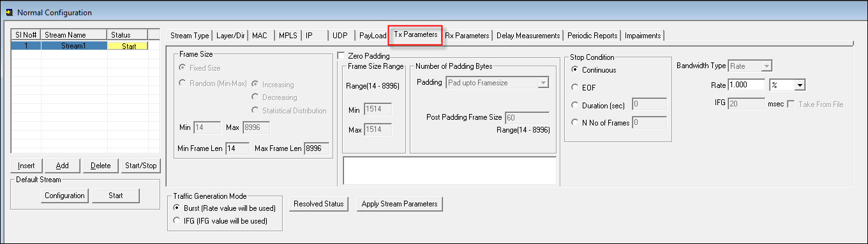Select N No of Frames option
Screen dimensions: 868x244
576,122
